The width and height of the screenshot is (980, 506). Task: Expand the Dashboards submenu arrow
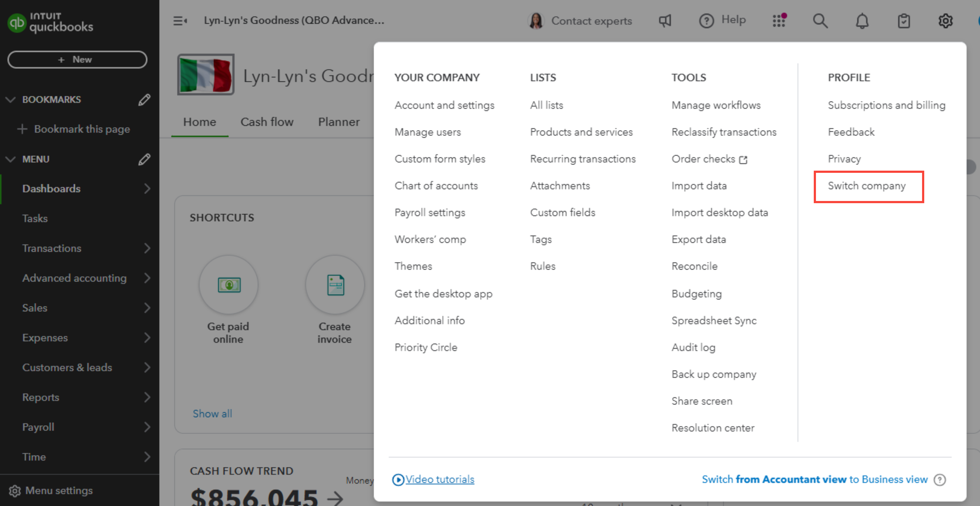148,189
